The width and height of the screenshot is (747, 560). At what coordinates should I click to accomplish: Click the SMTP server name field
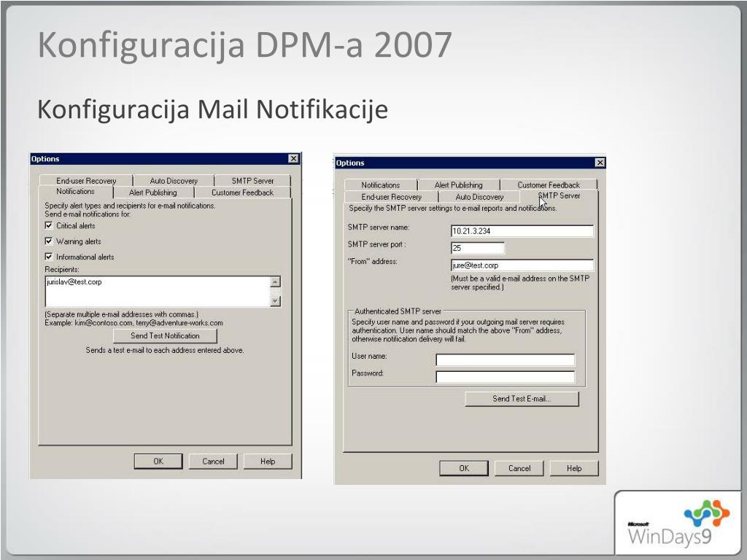[x=522, y=231]
